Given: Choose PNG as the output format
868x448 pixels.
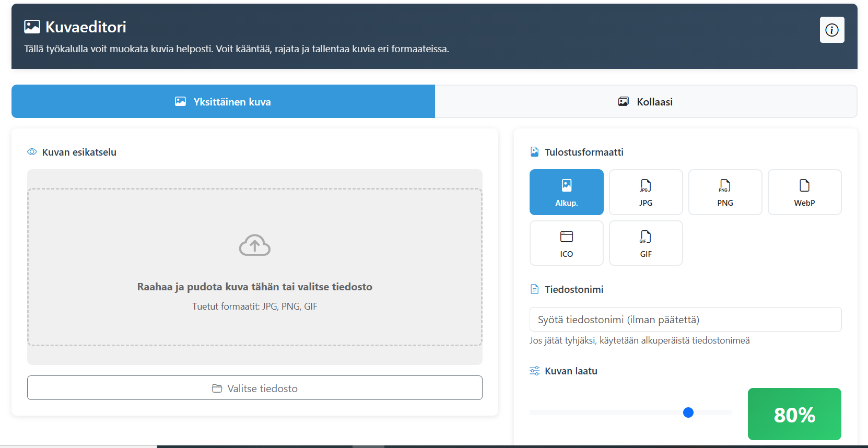Looking at the screenshot, I should coord(725,192).
